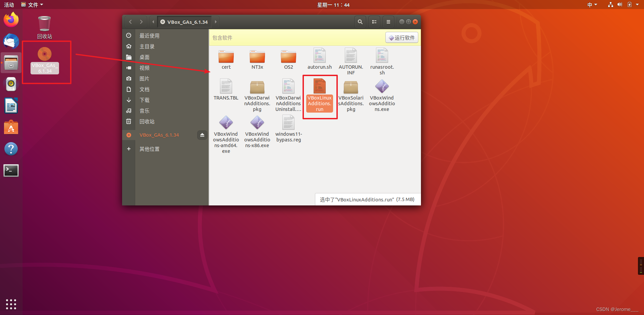
Task: Open Ubuntu Software from the dock
Action: click(11, 127)
